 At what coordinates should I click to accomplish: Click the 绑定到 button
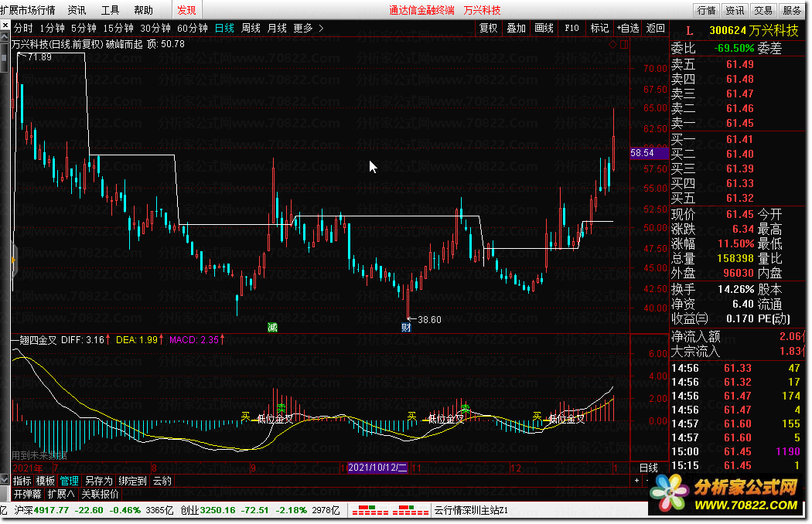pyautogui.click(x=132, y=481)
